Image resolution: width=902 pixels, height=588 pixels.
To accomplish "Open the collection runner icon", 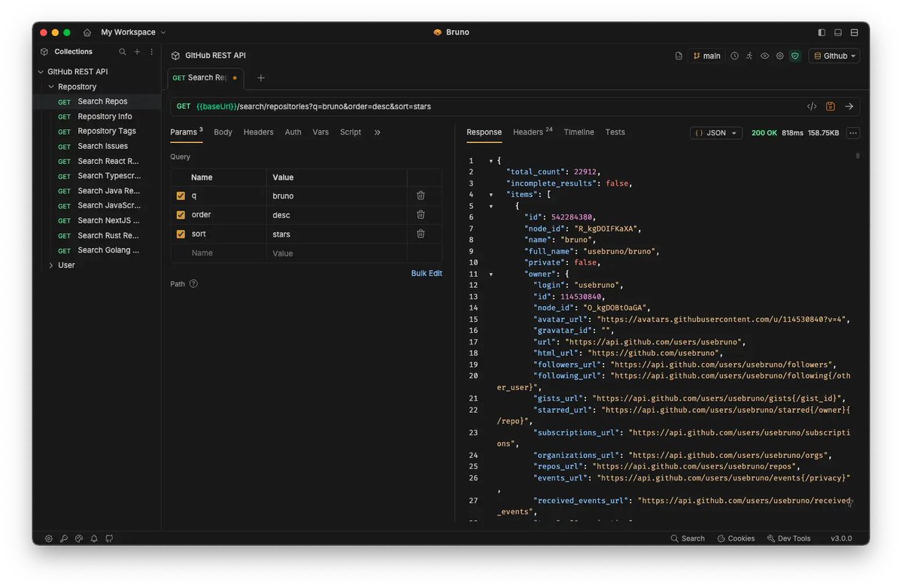I will (x=749, y=56).
